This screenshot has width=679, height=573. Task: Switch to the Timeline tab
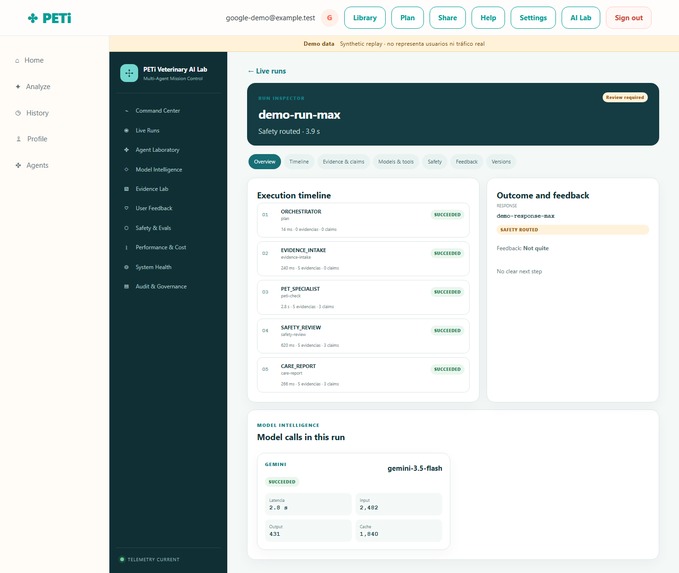[x=299, y=162]
